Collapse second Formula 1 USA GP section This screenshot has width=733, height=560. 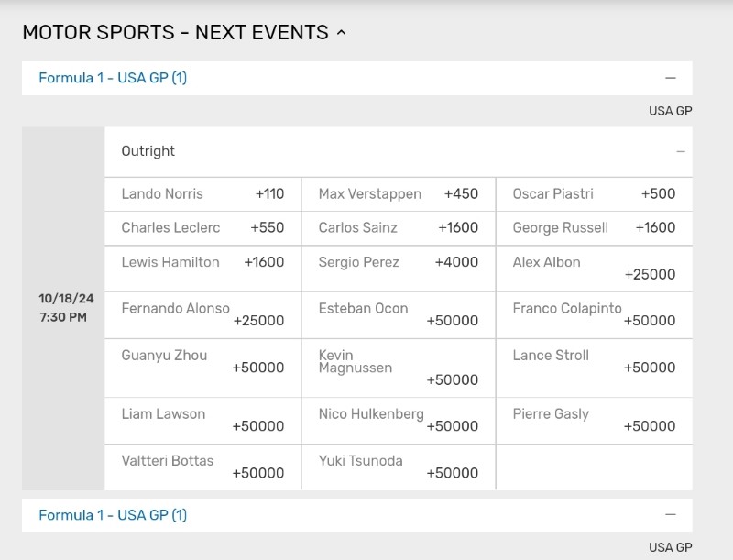[671, 515]
